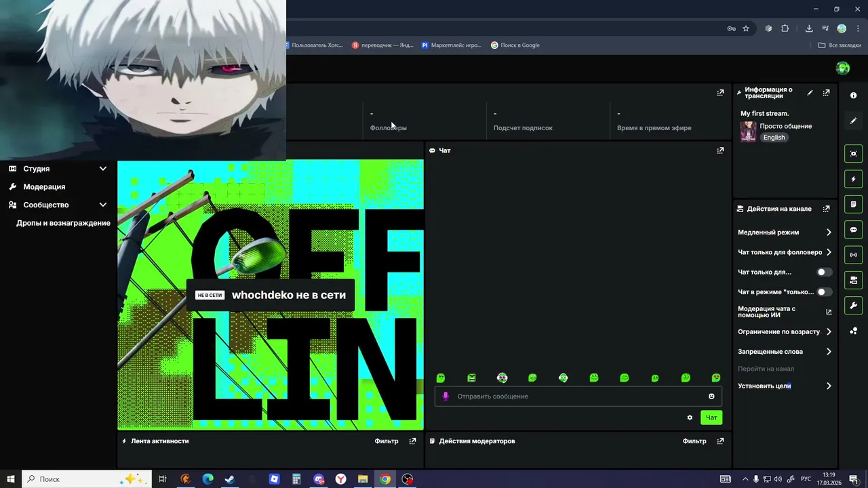Open the Фильтр in Действия модераторов
Screen dimensions: 868x488
tap(694, 441)
